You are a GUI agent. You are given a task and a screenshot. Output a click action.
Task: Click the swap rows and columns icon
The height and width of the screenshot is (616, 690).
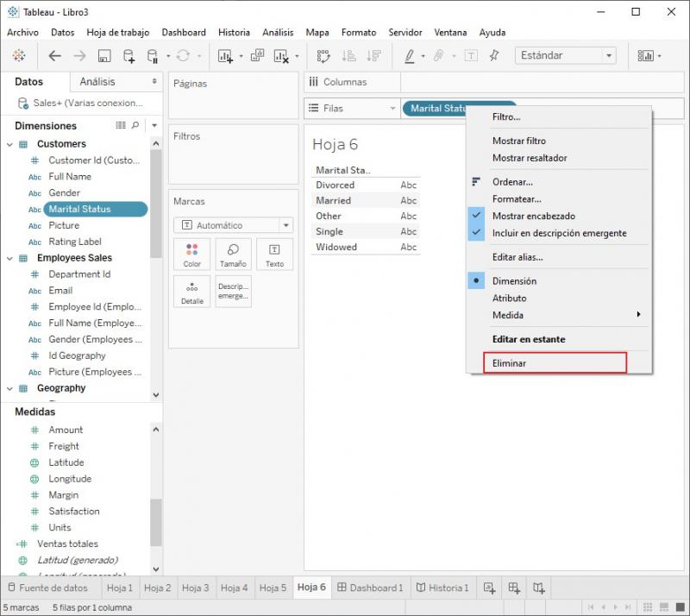click(x=324, y=56)
